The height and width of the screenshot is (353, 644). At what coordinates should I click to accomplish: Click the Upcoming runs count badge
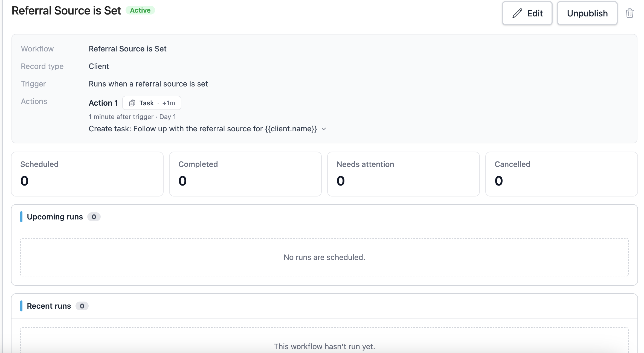pyautogui.click(x=94, y=217)
